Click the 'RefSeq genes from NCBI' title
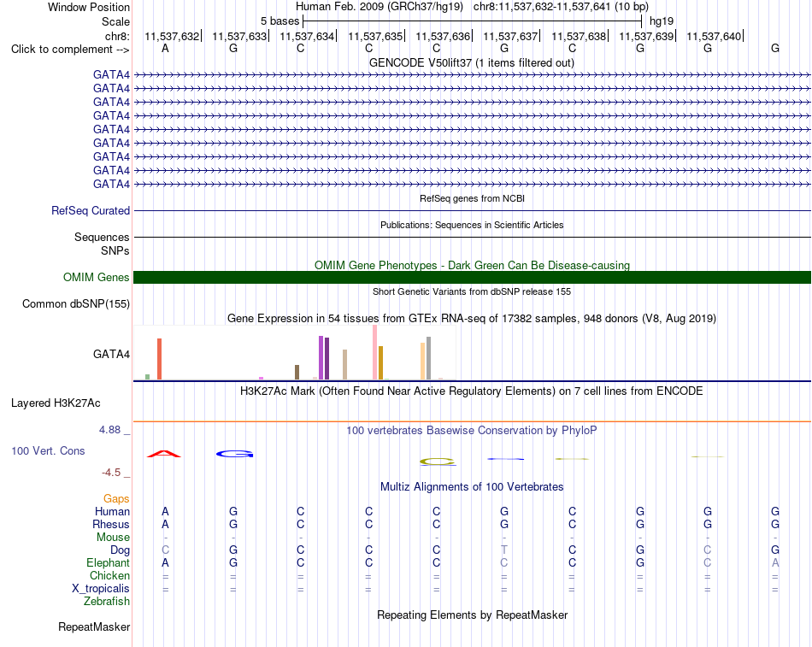The height and width of the screenshot is (647, 812). (x=473, y=198)
